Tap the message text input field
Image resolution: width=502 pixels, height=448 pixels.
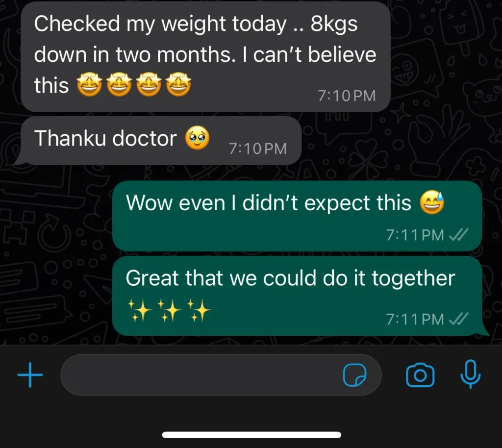221,374
